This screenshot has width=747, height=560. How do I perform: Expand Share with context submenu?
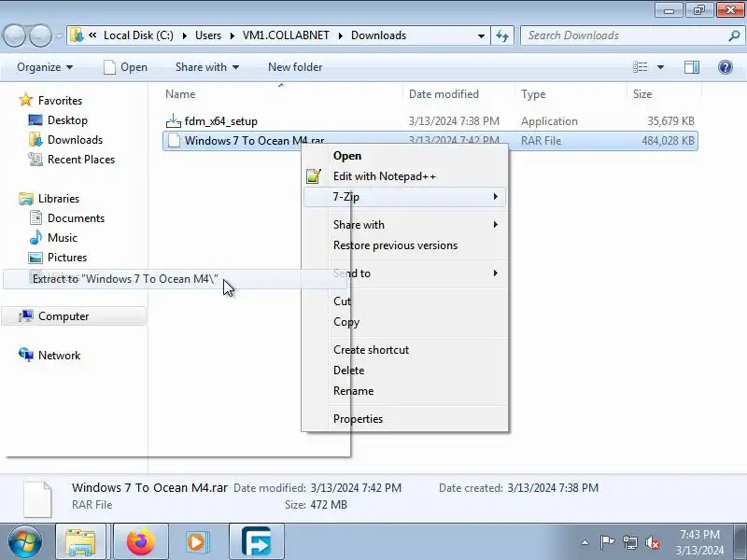(x=404, y=225)
